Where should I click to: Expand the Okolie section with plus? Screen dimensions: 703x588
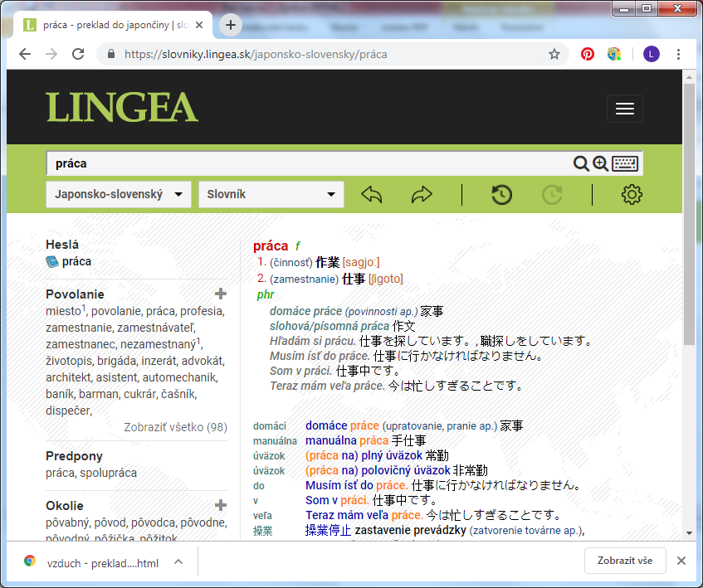[221, 505]
